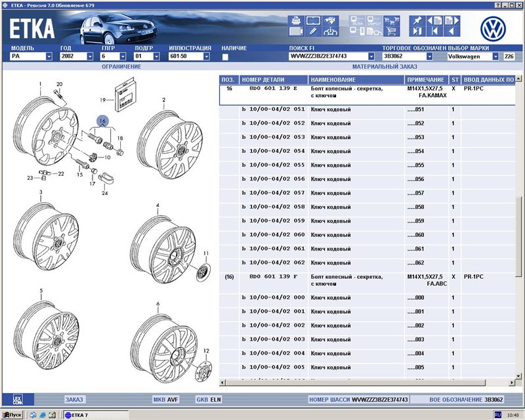Click the ПРИМЕЧАНИЕ column header
Viewport: 525px width, 420px height.
426,79
